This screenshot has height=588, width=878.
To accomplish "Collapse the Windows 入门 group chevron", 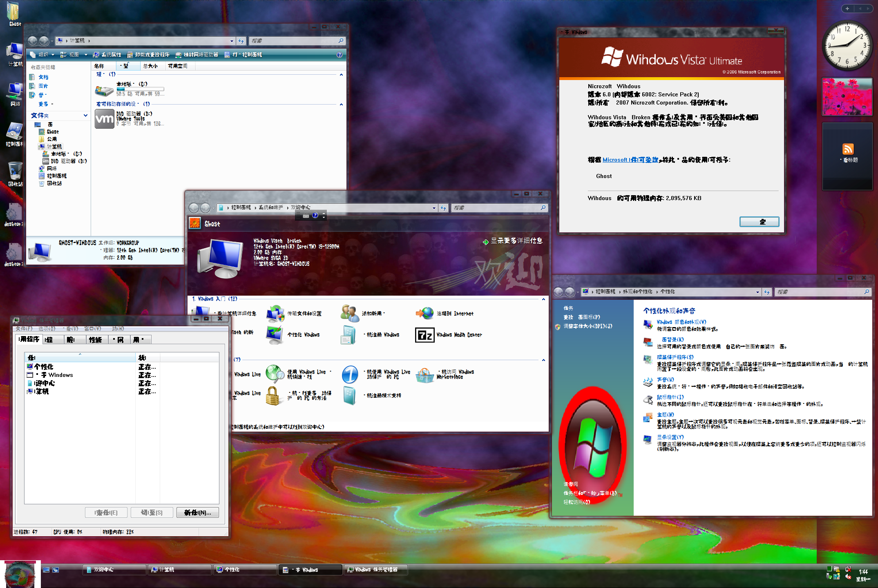I will click(x=543, y=299).
